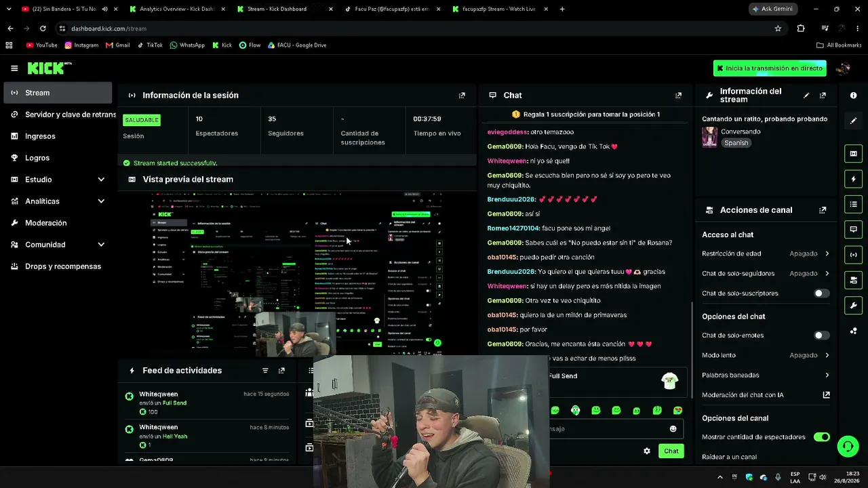Open the FACU - Google Drive bookmark
Viewport: 868px width, 488px height.
(x=297, y=45)
